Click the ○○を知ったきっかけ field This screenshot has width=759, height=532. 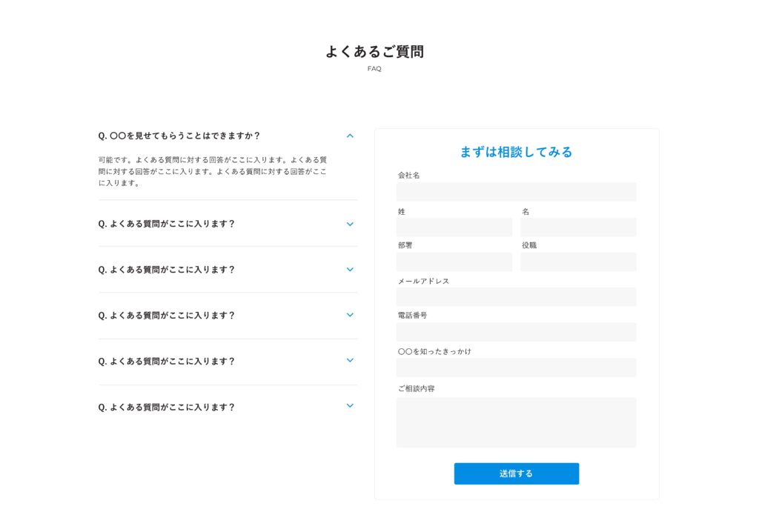coord(516,368)
